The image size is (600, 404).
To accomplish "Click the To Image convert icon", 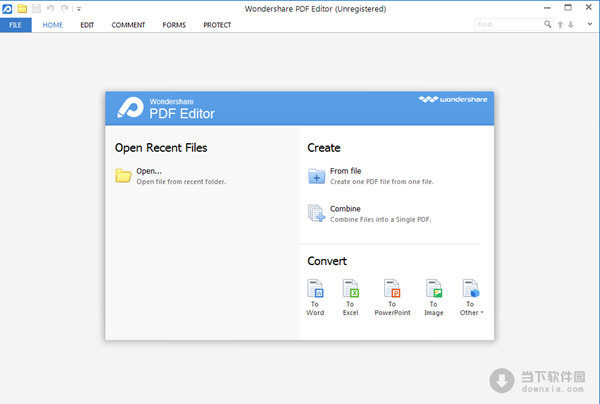I will click(434, 288).
